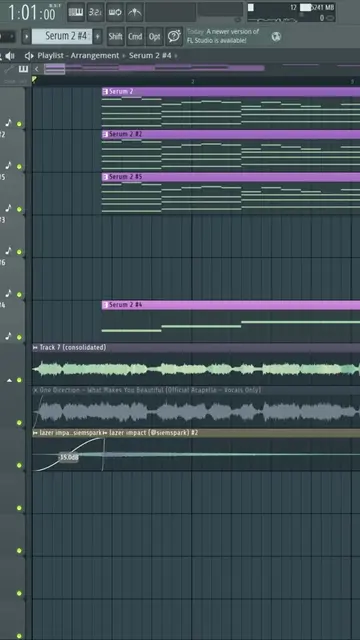Click arrow left of pattern name

(26, 36)
